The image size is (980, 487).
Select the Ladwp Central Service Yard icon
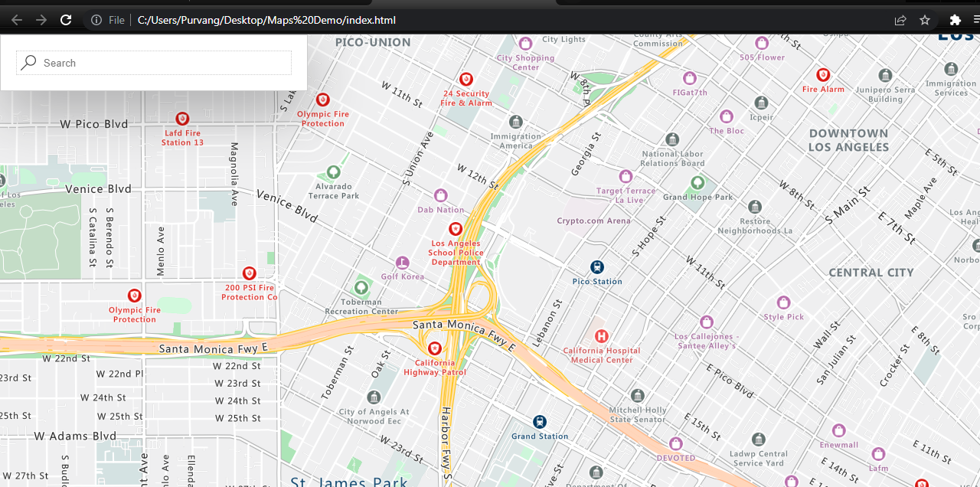click(759, 440)
